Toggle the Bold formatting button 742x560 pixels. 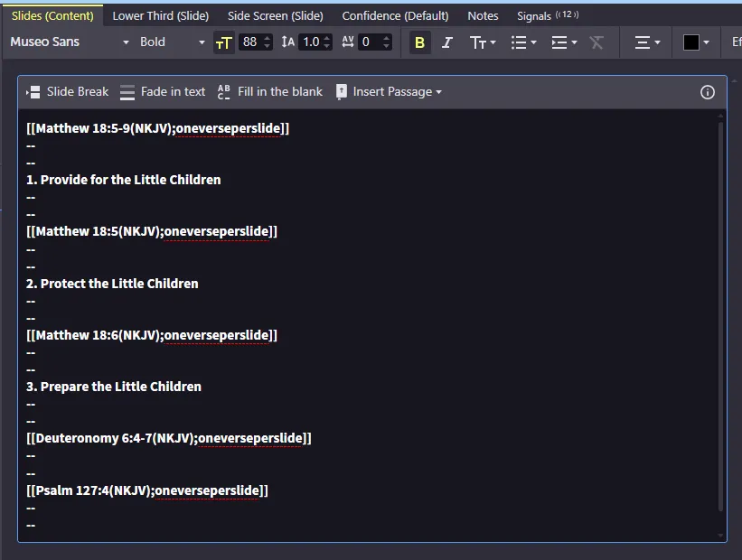point(419,42)
